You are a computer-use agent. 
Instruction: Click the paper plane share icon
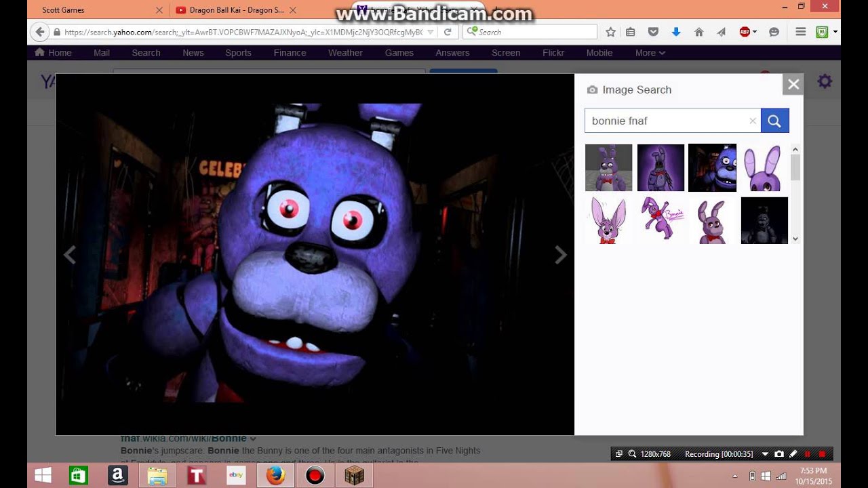click(x=722, y=32)
